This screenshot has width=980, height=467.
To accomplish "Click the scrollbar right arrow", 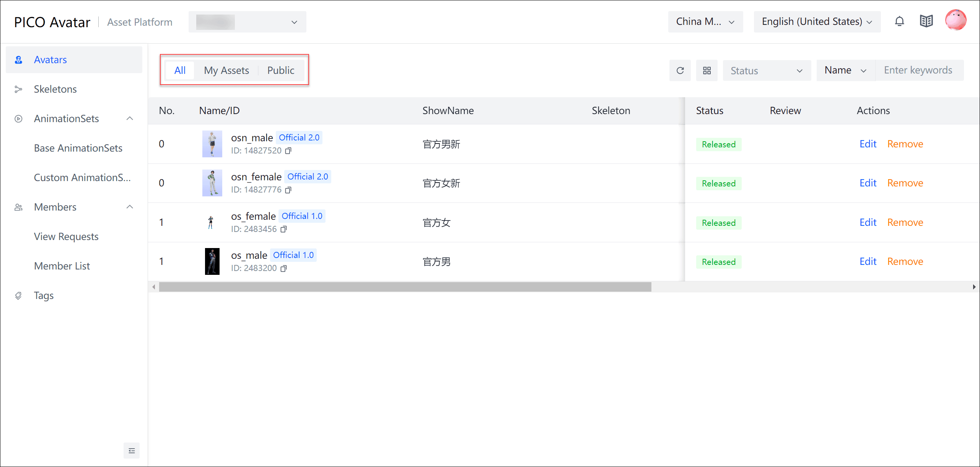I will tap(974, 287).
